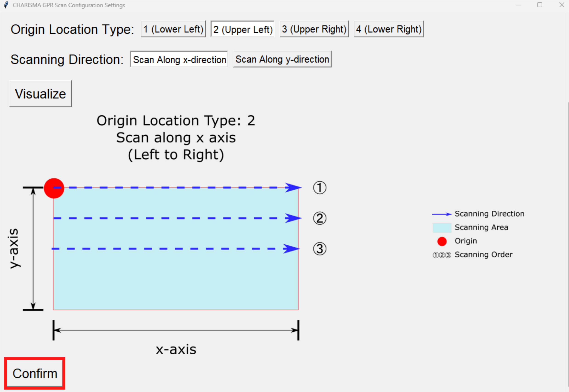Click the first scan line arrowhead

click(x=293, y=188)
